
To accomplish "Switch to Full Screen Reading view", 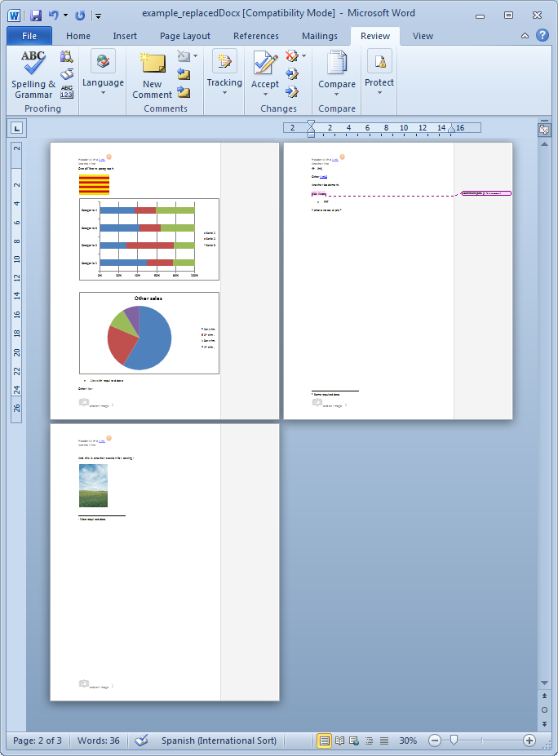I will (339, 741).
